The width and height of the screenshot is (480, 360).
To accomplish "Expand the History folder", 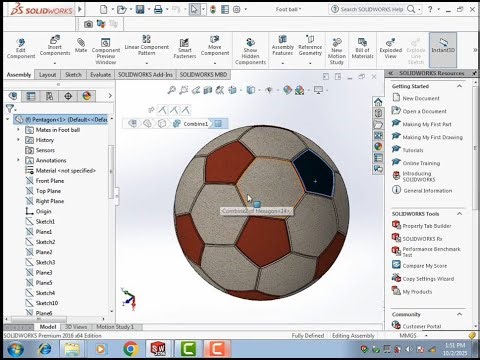I will click(18, 140).
